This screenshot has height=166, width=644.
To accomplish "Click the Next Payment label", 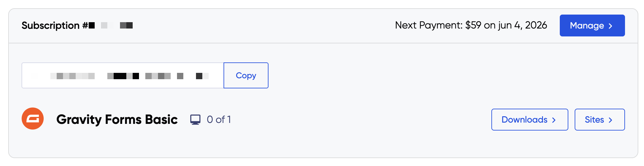I will tap(429, 25).
